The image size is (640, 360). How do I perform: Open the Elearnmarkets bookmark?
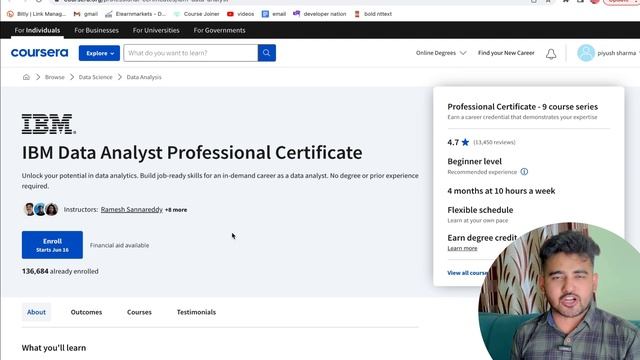pyautogui.click(x=136, y=14)
